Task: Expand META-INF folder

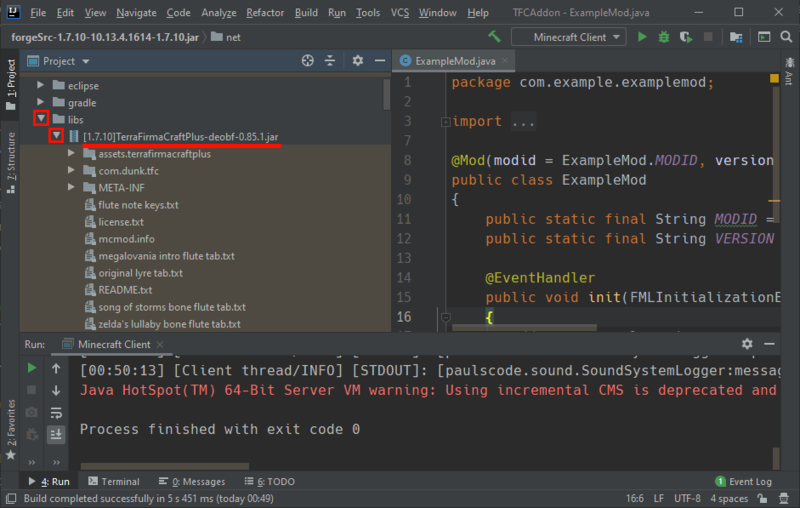Action: point(71,187)
